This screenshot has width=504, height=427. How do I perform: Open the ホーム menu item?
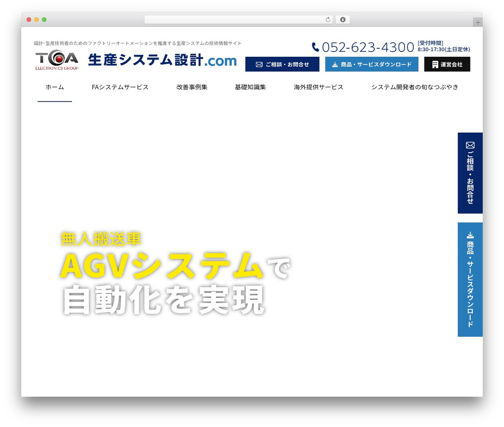[55, 87]
